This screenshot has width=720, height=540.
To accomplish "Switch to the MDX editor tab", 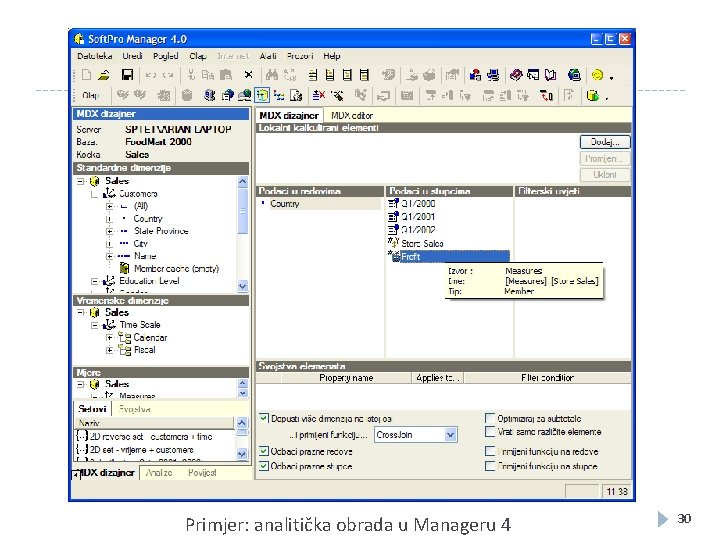I will coord(352,116).
